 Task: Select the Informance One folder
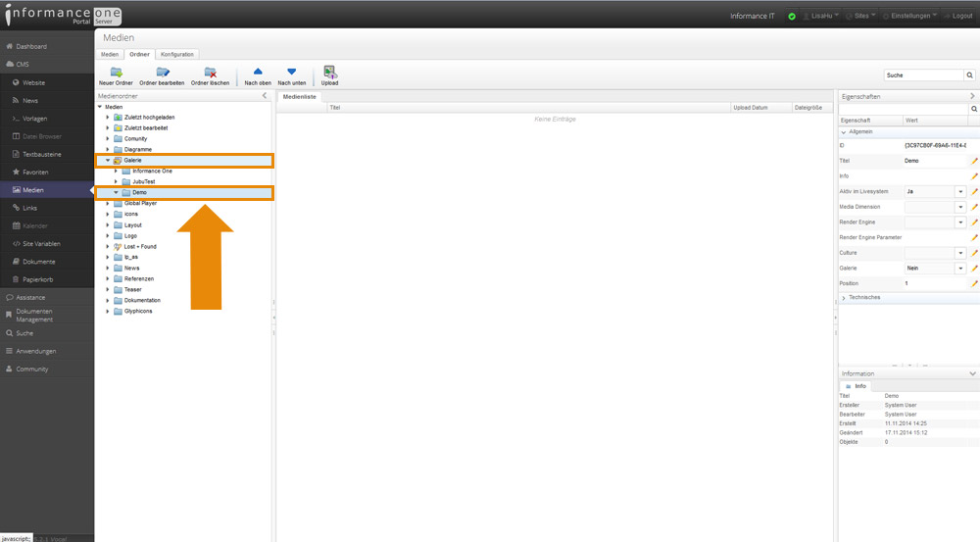152,172
